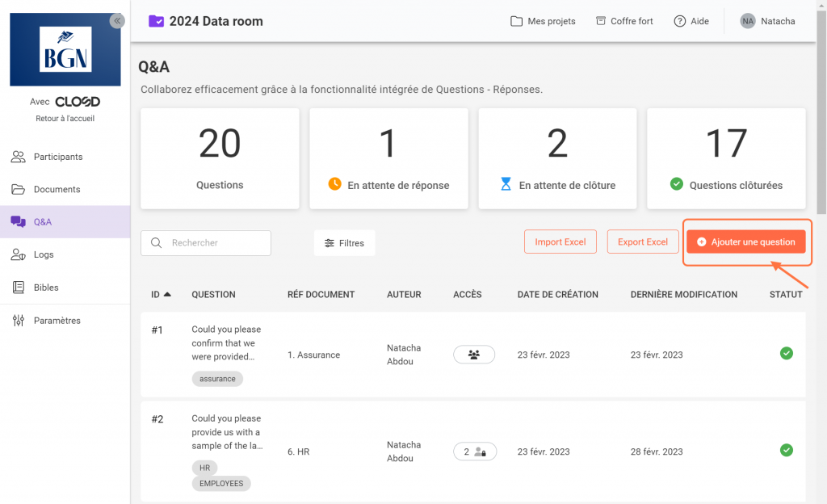This screenshot has width=827, height=504.
Task: Click the En attente de réponse card
Action: 388,158
